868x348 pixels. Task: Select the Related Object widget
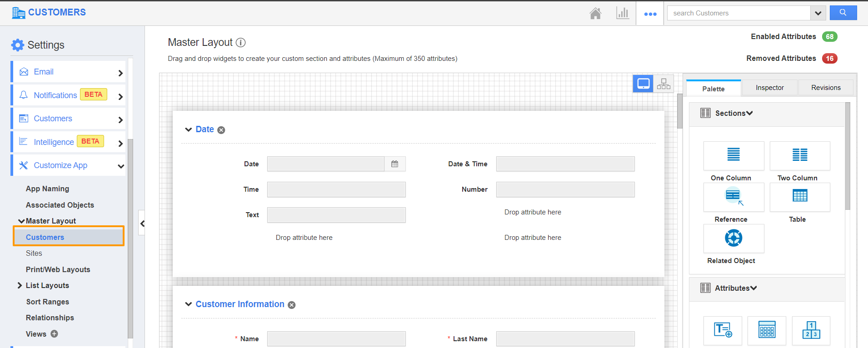733,238
